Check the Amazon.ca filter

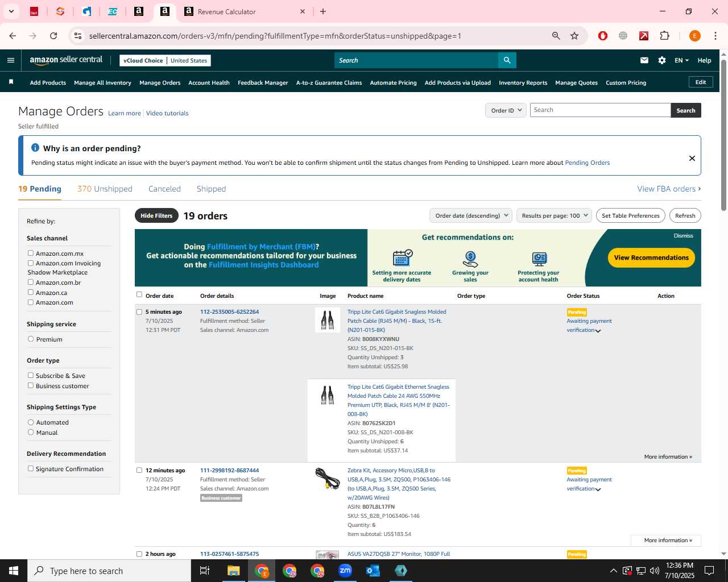pos(31,292)
